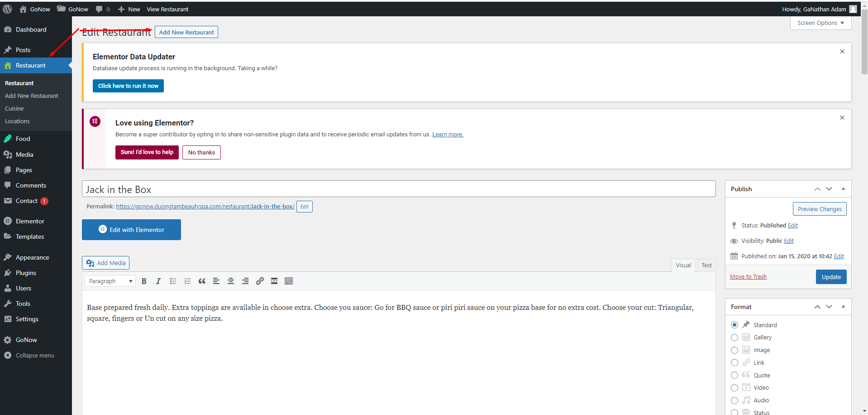Switch to the Visual editor tab
868x415 pixels.
tap(683, 265)
